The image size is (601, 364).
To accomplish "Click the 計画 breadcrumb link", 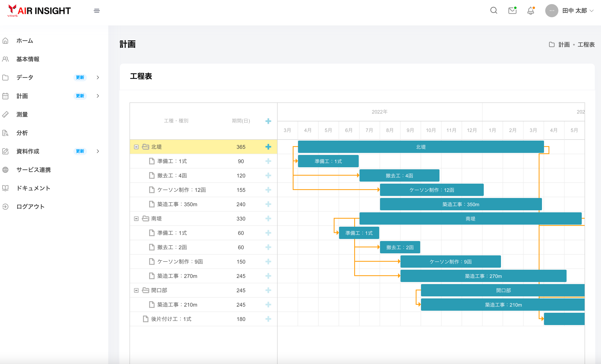I will tap(564, 45).
